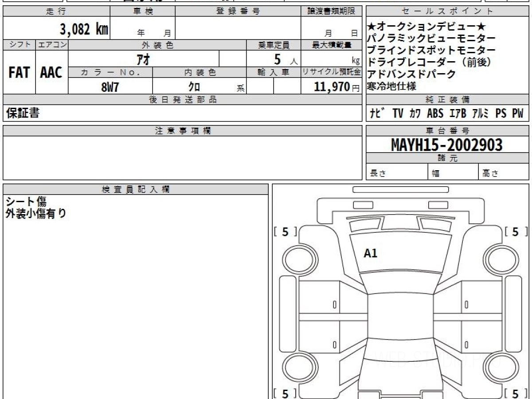Click the カラーNo. label

click(x=111, y=72)
